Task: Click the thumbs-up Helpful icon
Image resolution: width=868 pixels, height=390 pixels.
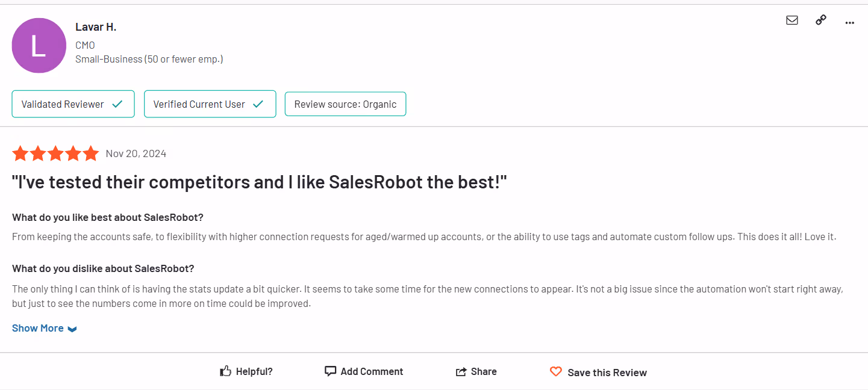Action: (225, 371)
